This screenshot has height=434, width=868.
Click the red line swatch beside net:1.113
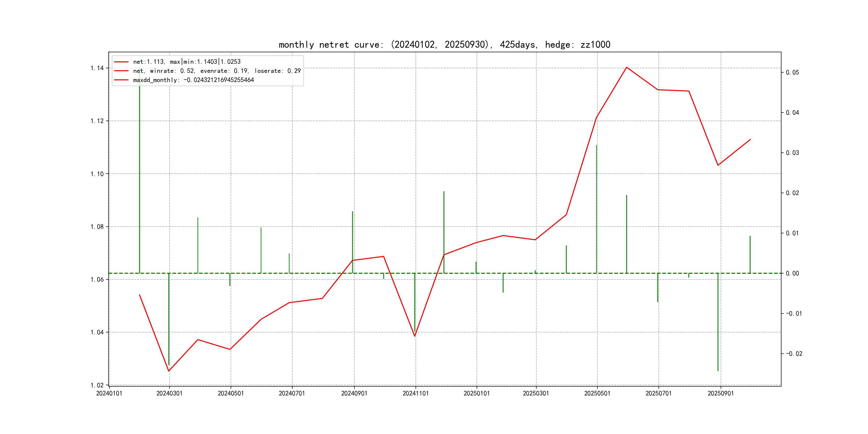pyautogui.click(x=121, y=62)
